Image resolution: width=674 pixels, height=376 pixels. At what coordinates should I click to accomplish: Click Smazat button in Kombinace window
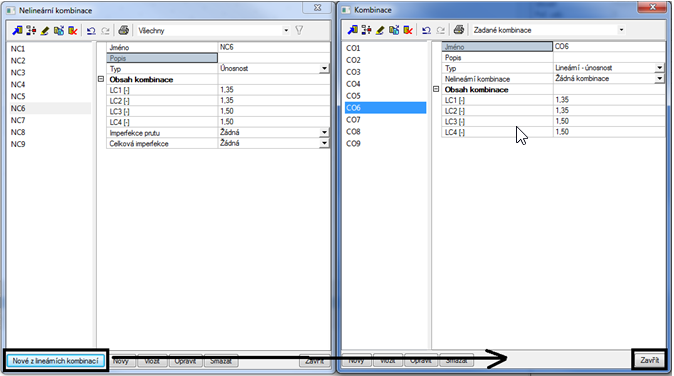[456, 360]
